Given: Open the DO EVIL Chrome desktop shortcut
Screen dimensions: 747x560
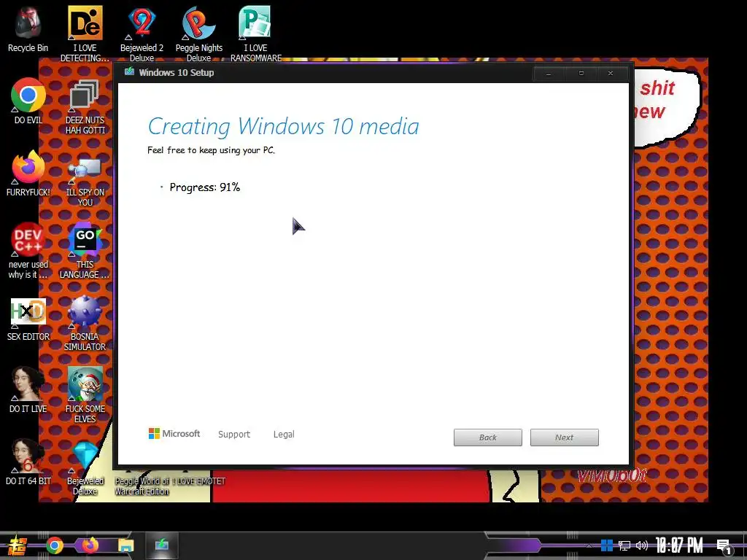Looking at the screenshot, I should pos(28,101).
